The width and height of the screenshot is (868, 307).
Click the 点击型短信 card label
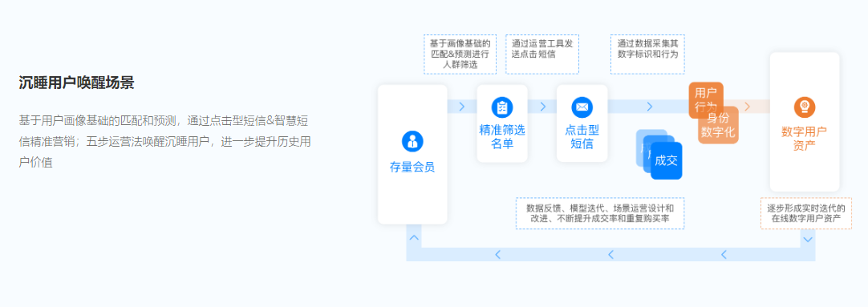582,137
